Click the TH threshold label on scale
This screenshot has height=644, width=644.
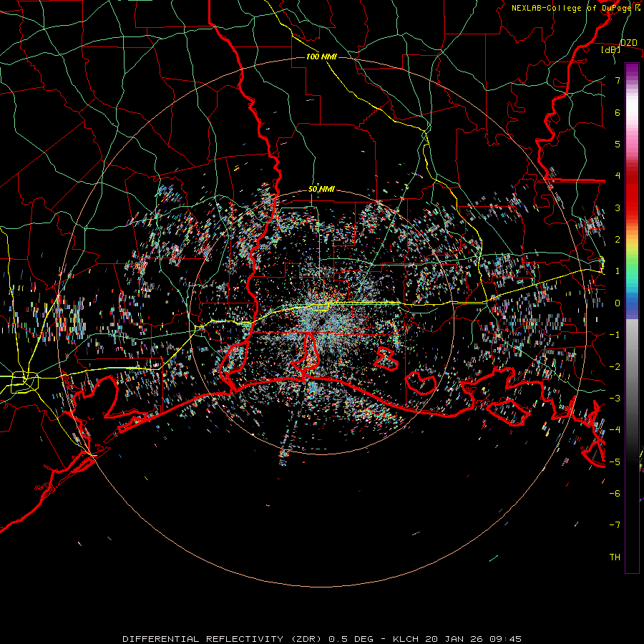point(615,557)
